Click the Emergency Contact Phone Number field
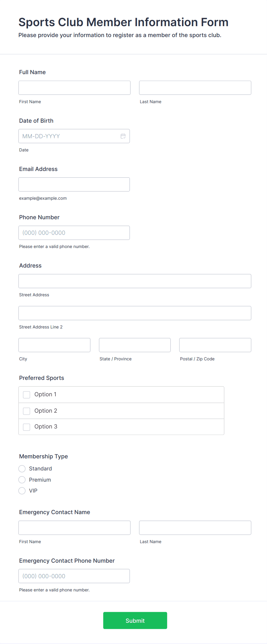Image resolution: width=267 pixels, height=644 pixels. coord(74,576)
